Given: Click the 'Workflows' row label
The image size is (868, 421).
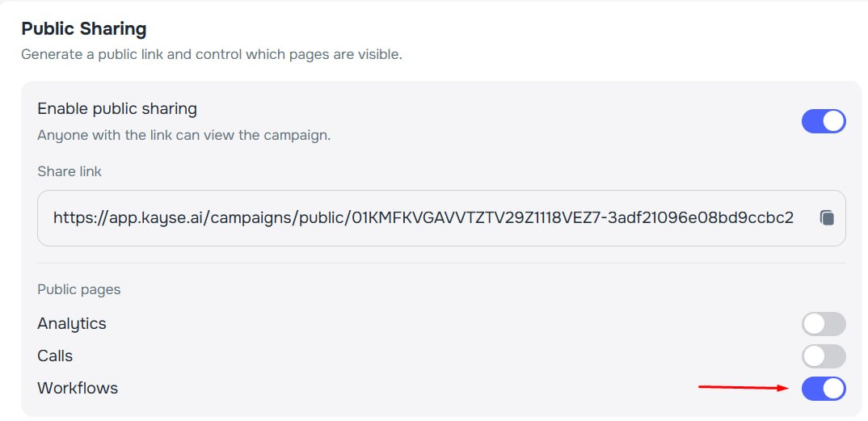Looking at the screenshot, I should [78, 388].
